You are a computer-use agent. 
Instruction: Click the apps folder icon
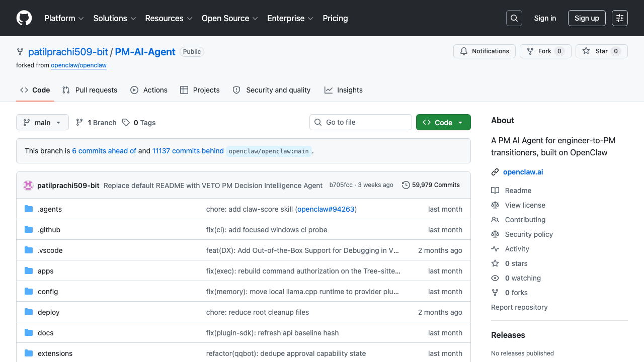[29, 271]
